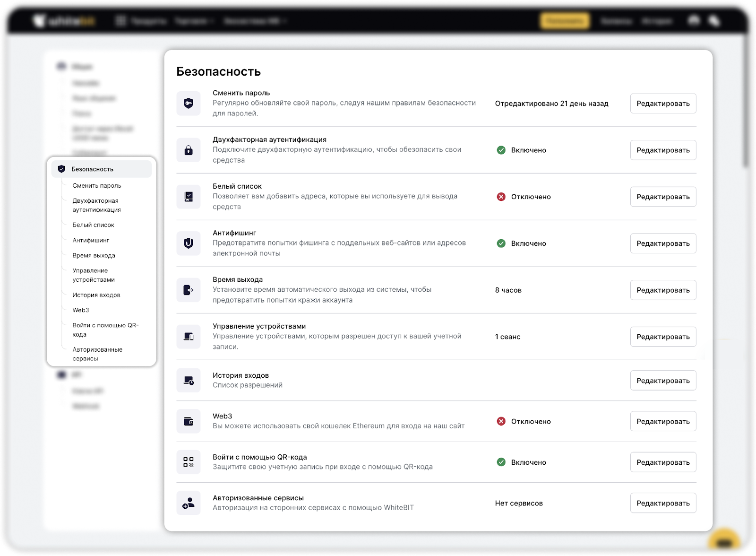The image size is (756, 556).
Task: Click the Белый список checklist icon
Action: tap(188, 197)
